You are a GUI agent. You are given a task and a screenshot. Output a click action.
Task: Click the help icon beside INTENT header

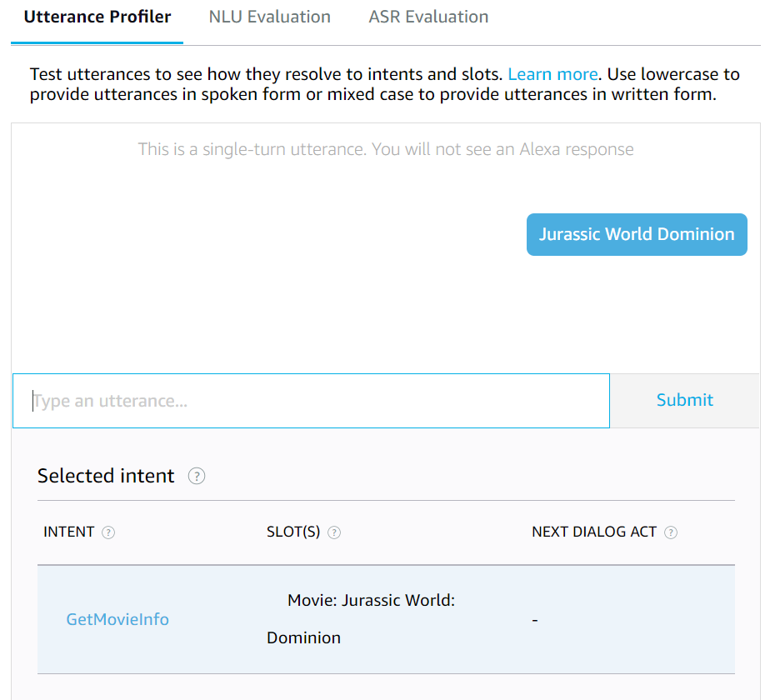pos(108,532)
